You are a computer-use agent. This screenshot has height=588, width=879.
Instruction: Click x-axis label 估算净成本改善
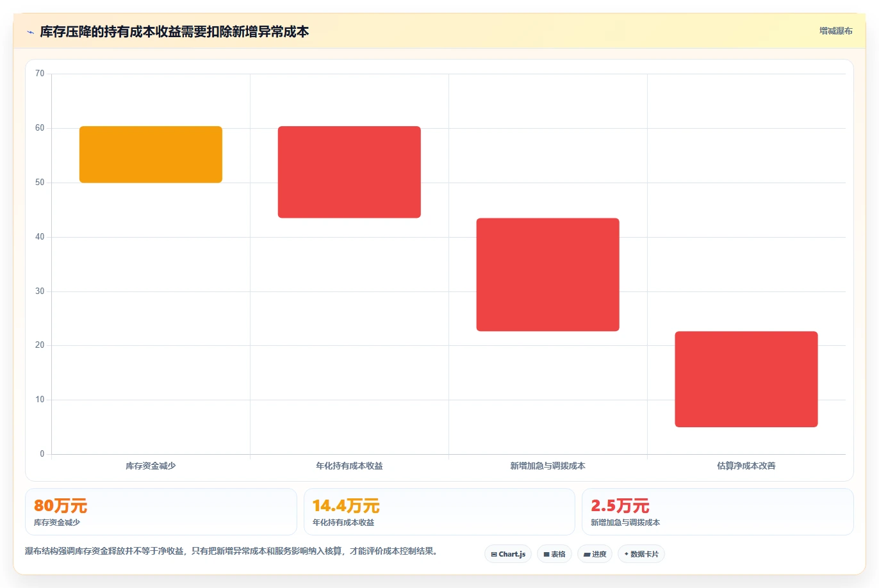(746, 466)
